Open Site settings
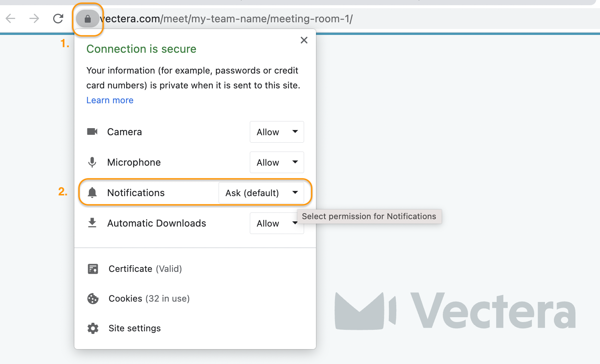The height and width of the screenshot is (364, 600). click(135, 328)
